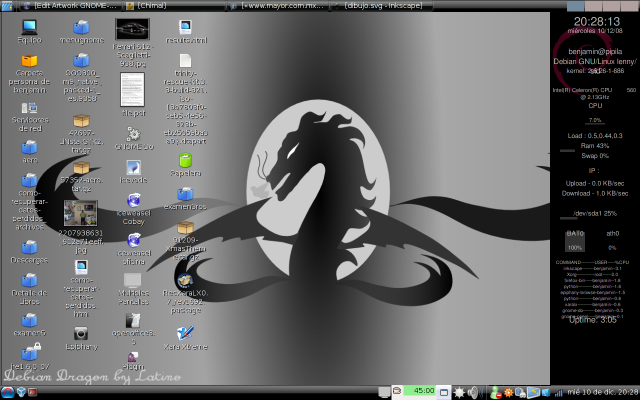Viewport: 640px width, 400px height.
Task: Click the orange gear tray icon
Action: click(x=508, y=393)
